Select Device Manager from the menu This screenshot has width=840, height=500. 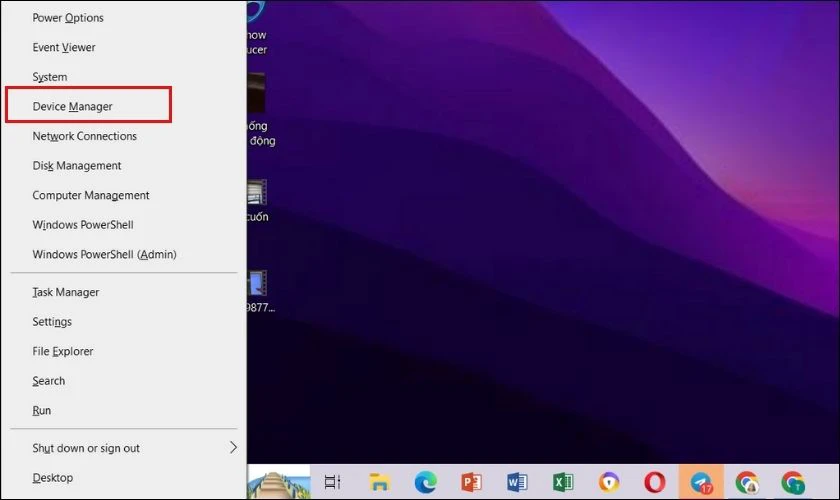[72, 106]
